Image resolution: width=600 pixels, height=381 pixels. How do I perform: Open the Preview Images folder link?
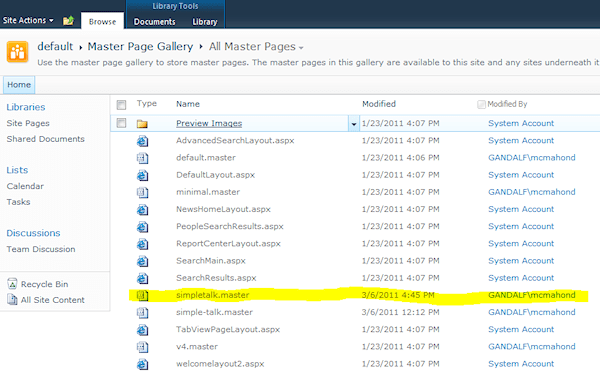pyautogui.click(x=209, y=123)
